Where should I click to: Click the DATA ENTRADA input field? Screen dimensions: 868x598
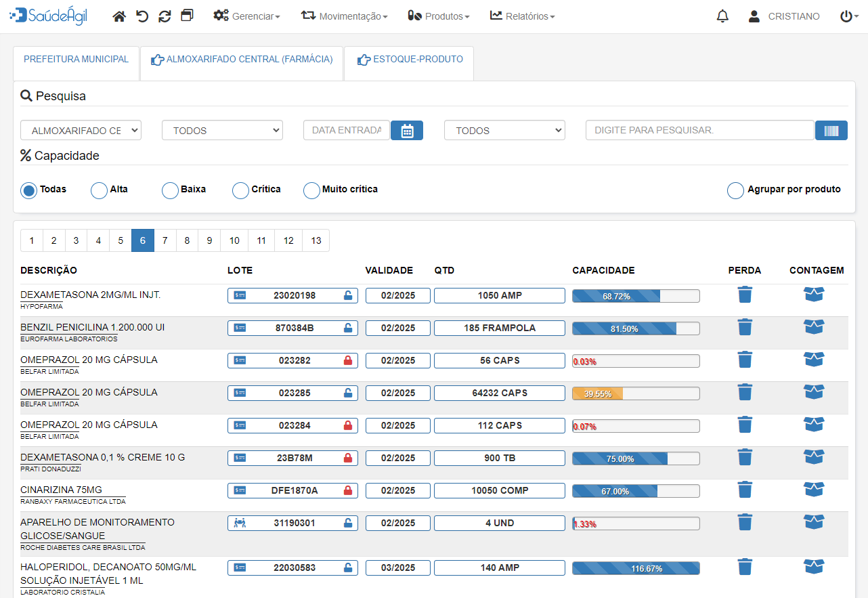pyautogui.click(x=347, y=131)
